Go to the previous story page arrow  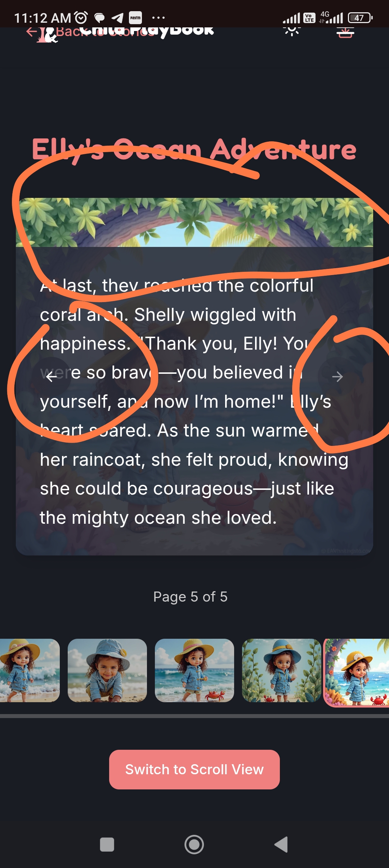pos(52,377)
